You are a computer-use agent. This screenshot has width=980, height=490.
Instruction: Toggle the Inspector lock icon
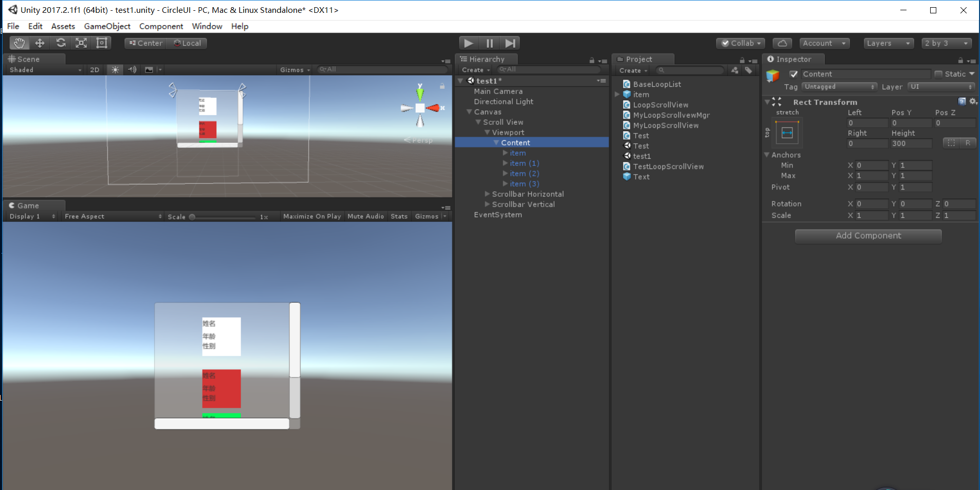(960, 60)
